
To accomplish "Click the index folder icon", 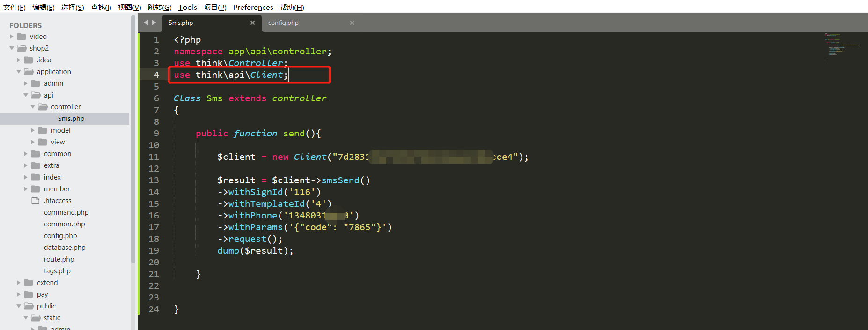I will pyautogui.click(x=36, y=177).
